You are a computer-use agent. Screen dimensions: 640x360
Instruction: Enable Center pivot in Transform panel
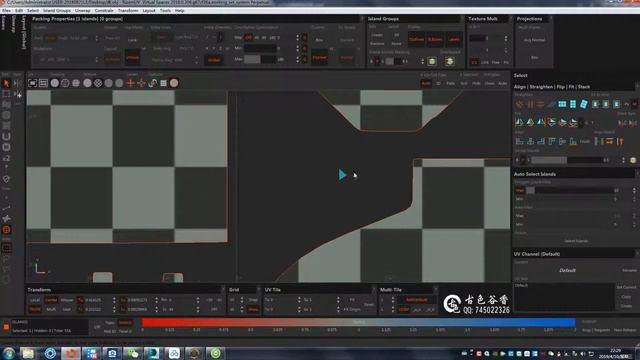point(51,300)
